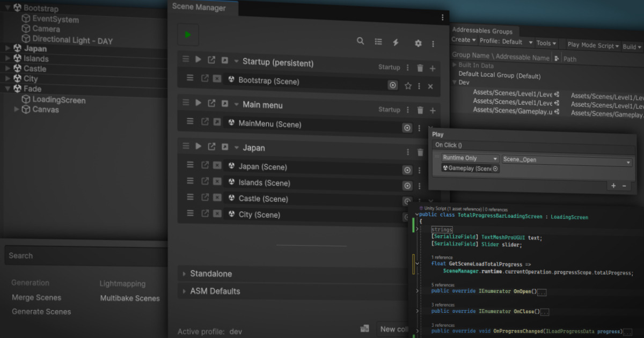The height and width of the screenshot is (338, 644).
Task: Click the New collection button
Action: click(396, 329)
